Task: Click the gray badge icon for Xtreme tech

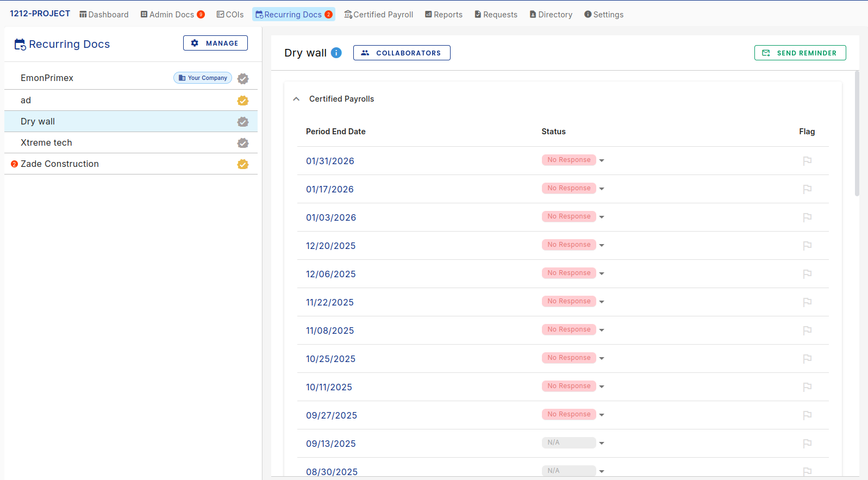Action: coord(243,143)
